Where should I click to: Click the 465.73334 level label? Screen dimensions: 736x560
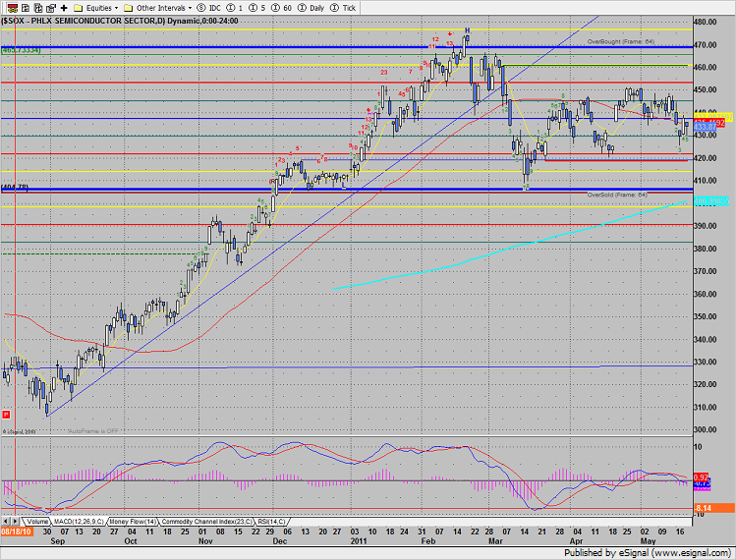pyautogui.click(x=21, y=50)
